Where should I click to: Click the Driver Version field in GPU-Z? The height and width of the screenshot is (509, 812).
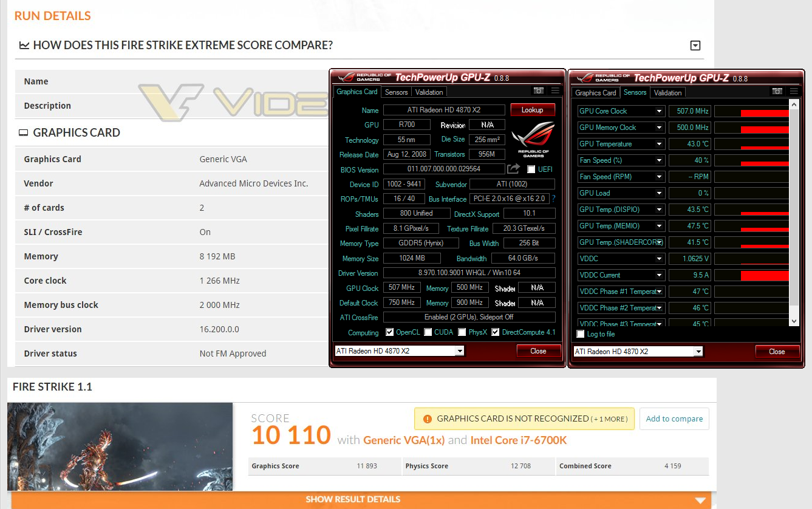(x=469, y=273)
